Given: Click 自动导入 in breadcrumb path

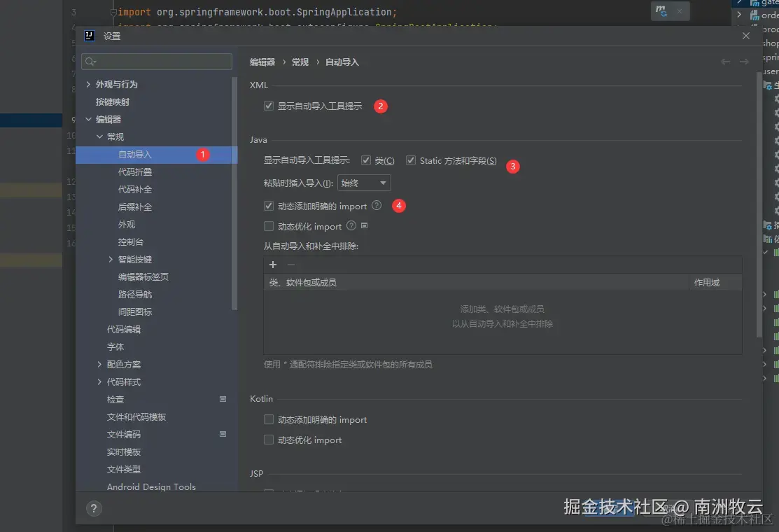Looking at the screenshot, I should pos(342,62).
